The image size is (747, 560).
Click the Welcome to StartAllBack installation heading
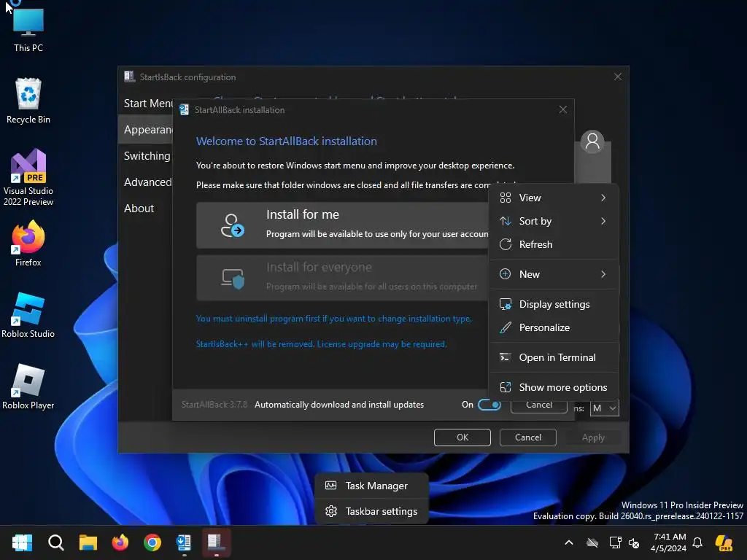tap(286, 141)
